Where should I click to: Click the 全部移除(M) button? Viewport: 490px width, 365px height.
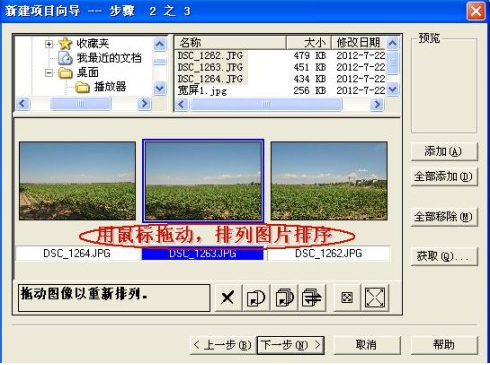[x=444, y=217]
